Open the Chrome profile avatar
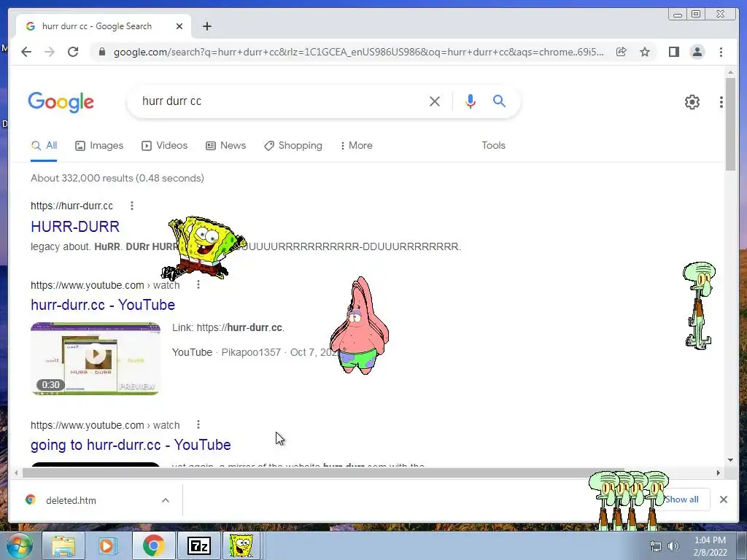Screen dimensions: 747x560 point(697,52)
